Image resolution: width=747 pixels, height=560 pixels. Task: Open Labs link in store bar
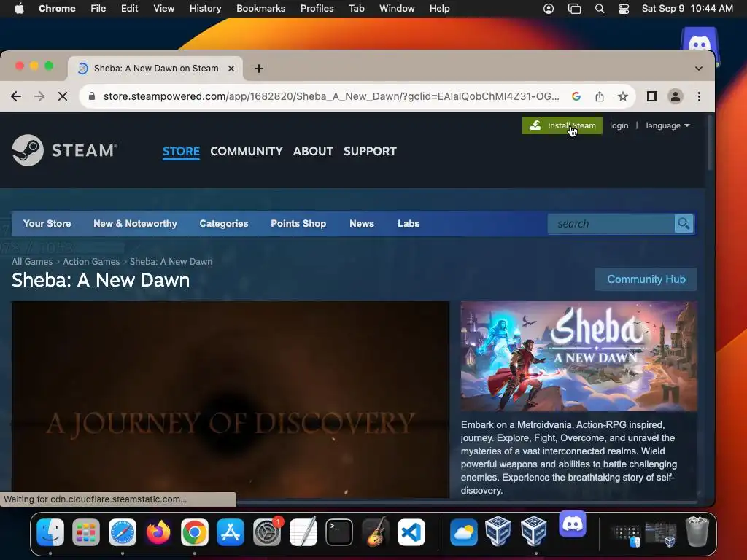point(409,223)
